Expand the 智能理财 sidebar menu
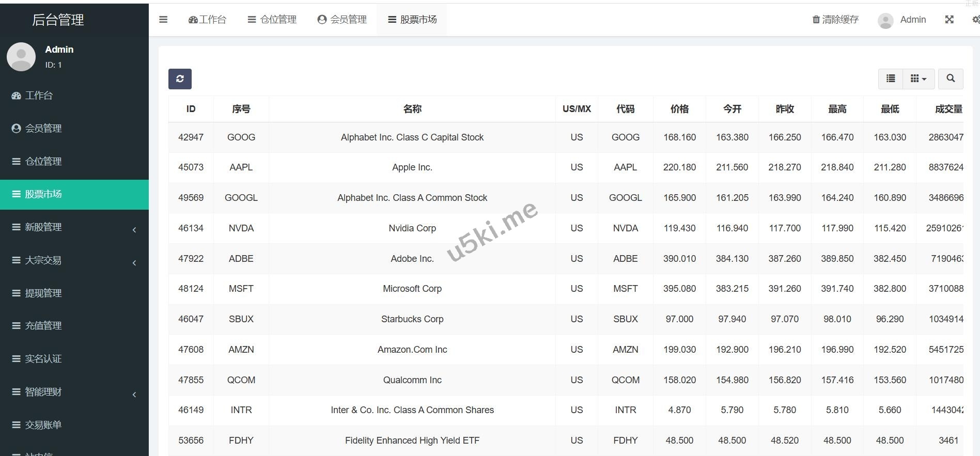 coord(74,392)
